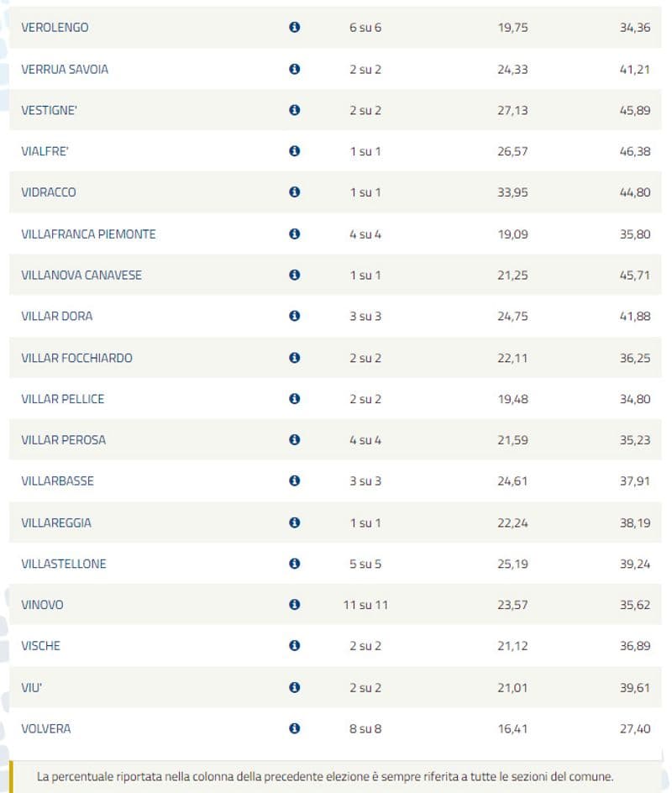Click info icon next to VOLVERA

(x=294, y=728)
